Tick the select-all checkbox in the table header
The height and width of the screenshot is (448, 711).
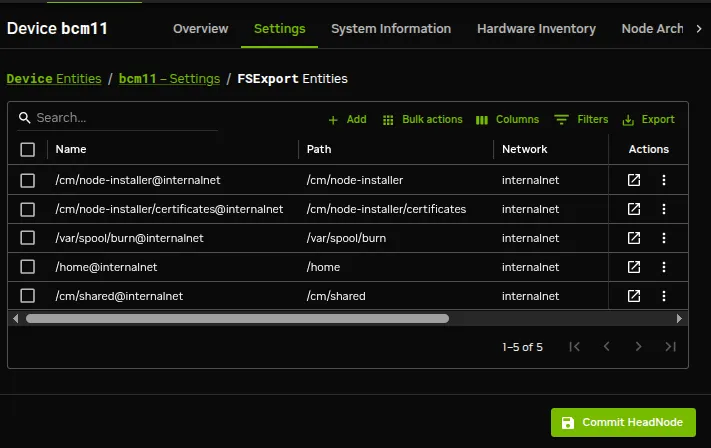pos(28,149)
